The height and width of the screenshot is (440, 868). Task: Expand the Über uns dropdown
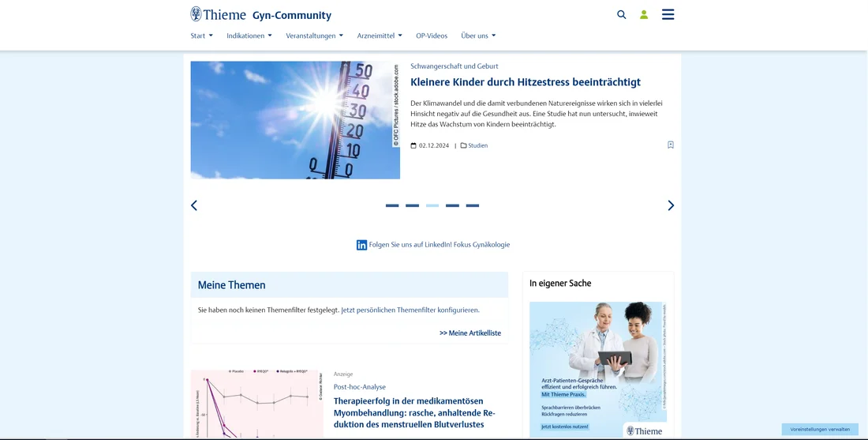478,36
